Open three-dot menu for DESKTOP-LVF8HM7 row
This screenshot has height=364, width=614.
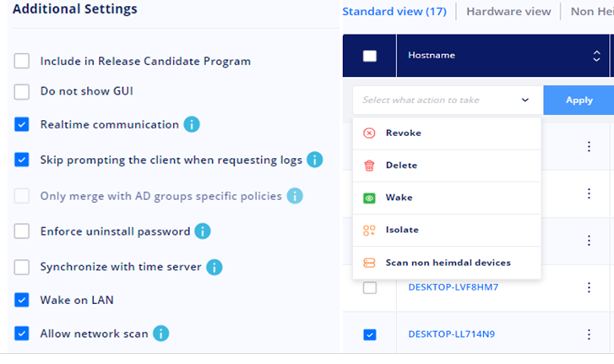(x=589, y=288)
